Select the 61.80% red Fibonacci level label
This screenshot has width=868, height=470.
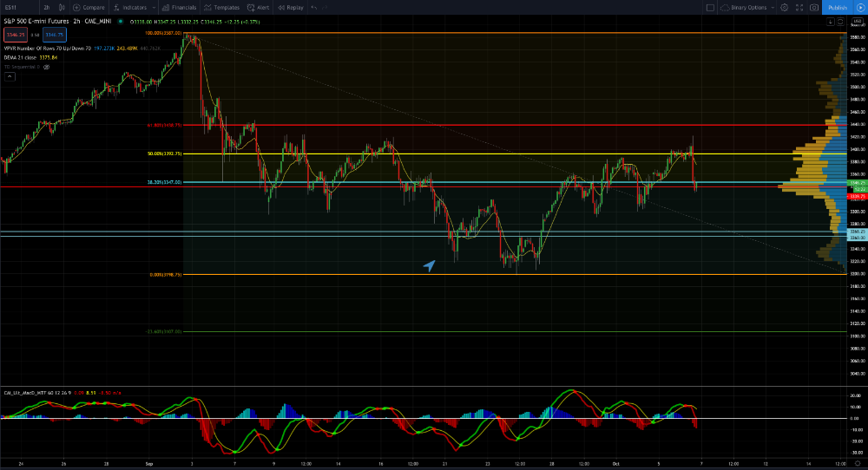click(x=164, y=126)
